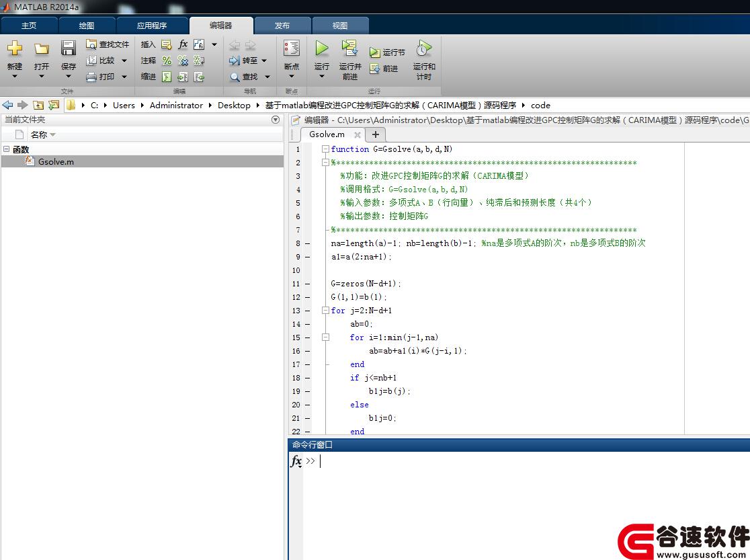Screen dimensions: 750x560
Task: Click the 打开 (Open) folder icon
Action: tap(42, 48)
